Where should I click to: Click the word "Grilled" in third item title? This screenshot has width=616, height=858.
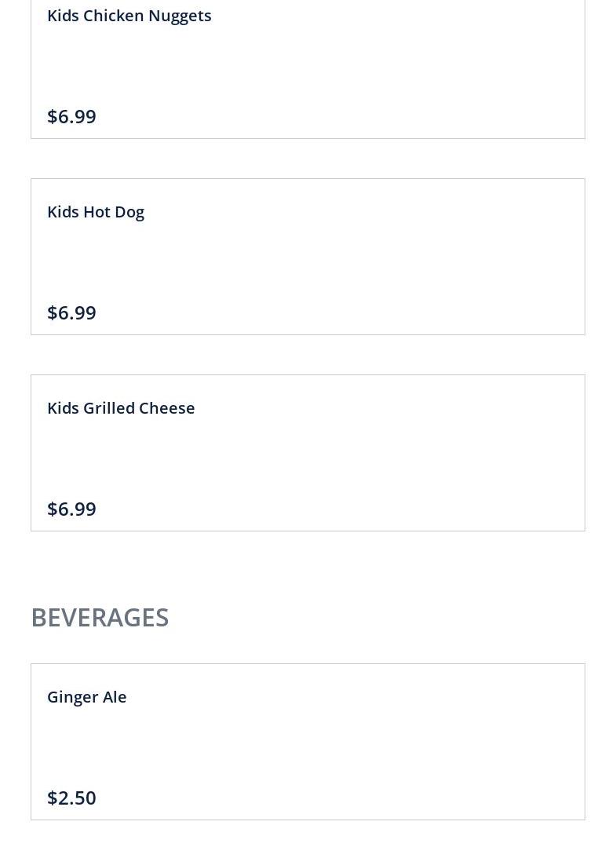click(108, 408)
